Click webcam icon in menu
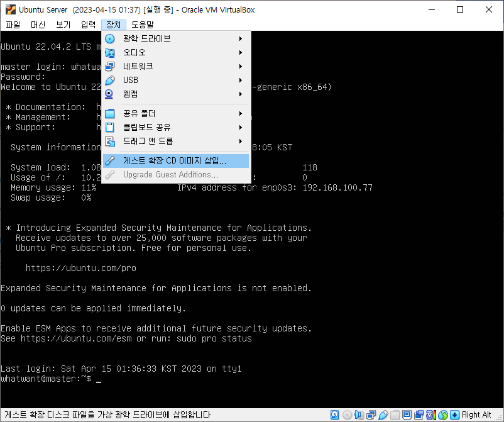 pyautogui.click(x=109, y=94)
